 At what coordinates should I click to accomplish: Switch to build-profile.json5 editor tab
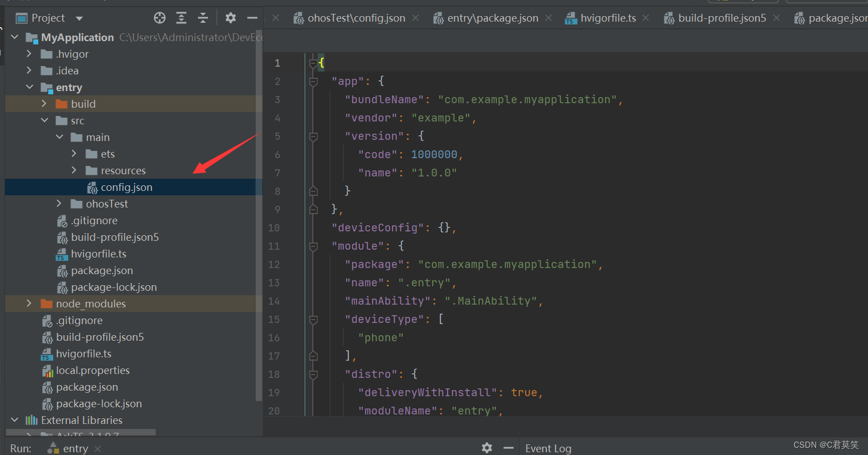point(722,18)
